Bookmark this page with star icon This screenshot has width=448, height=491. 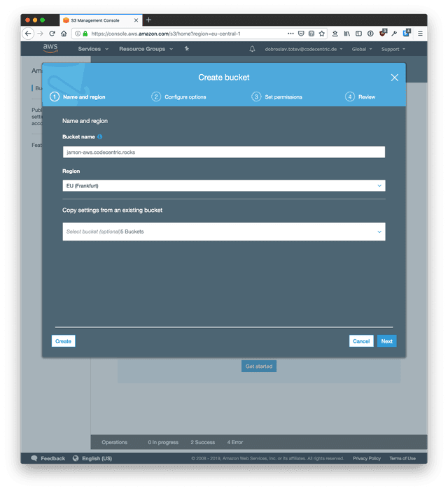pyautogui.click(x=322, y=33)
